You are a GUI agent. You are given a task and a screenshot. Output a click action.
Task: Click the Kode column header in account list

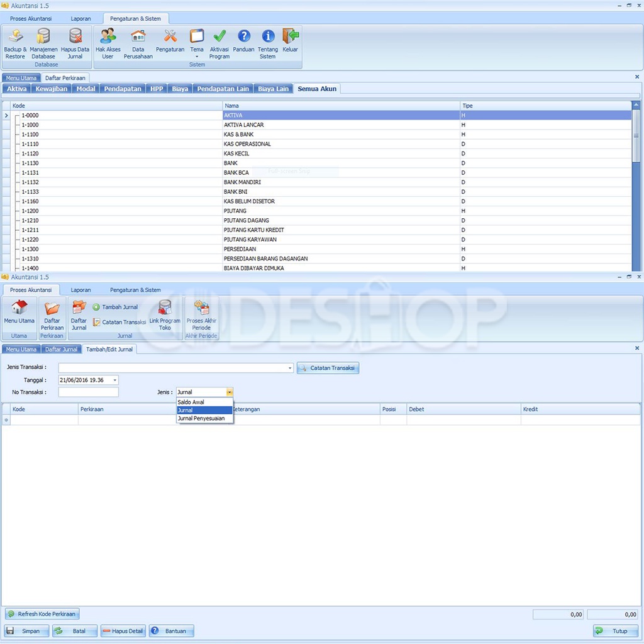pyautogui.click(x=116, y=106)
